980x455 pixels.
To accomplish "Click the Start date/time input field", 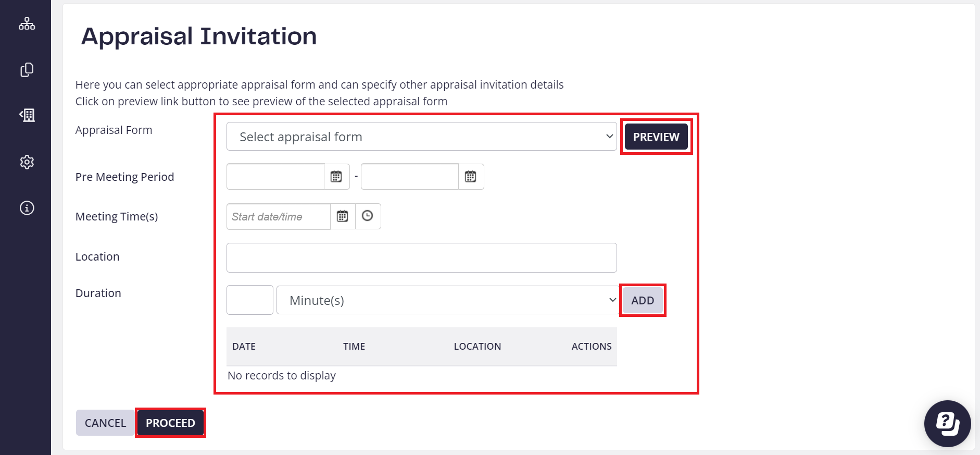I will click(278, 216).
